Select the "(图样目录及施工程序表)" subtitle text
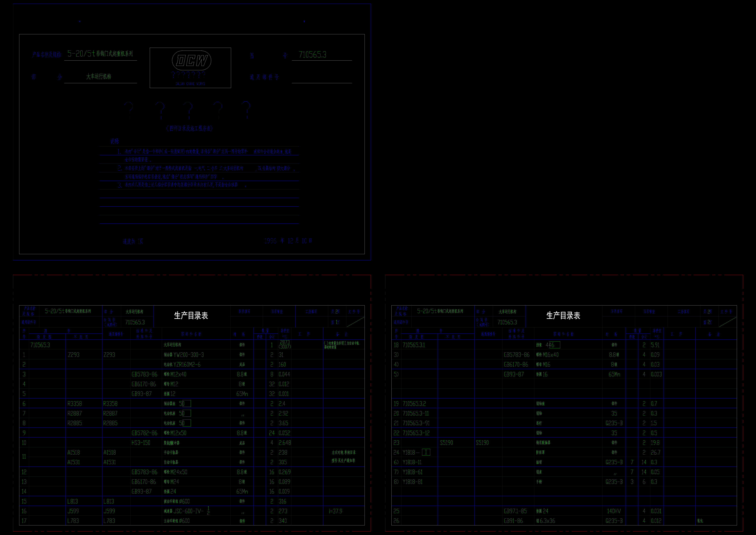The image size is (756, 535). [189, 128]
